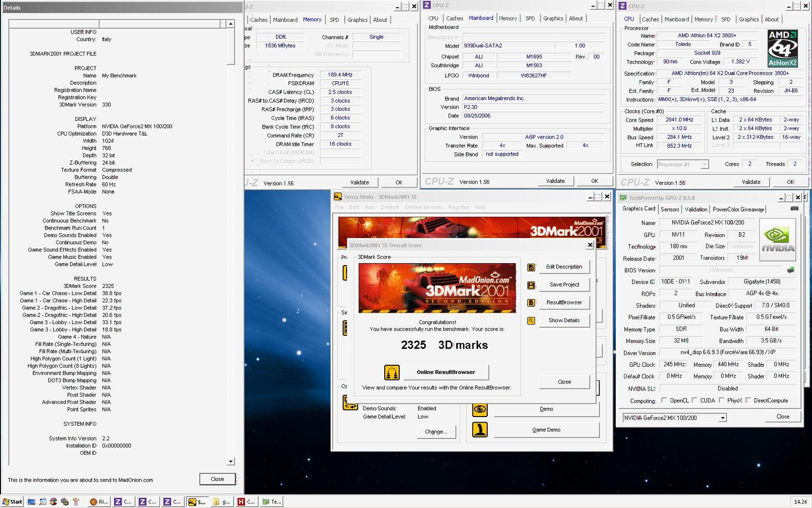Click the Show Details button

tap(564, 321)
